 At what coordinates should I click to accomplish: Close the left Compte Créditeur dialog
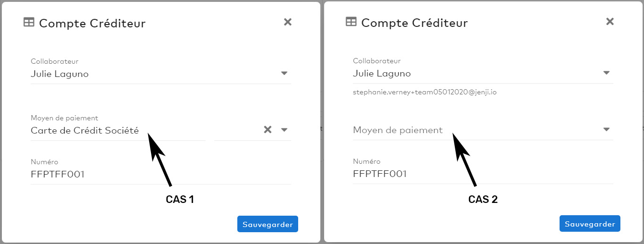[x=288, y=22]
